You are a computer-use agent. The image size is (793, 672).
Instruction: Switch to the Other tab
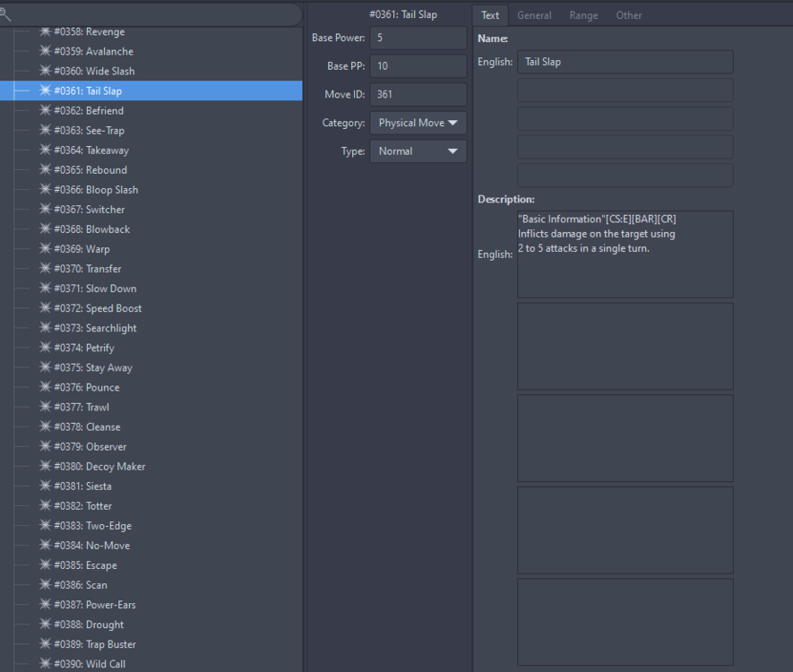628,14
